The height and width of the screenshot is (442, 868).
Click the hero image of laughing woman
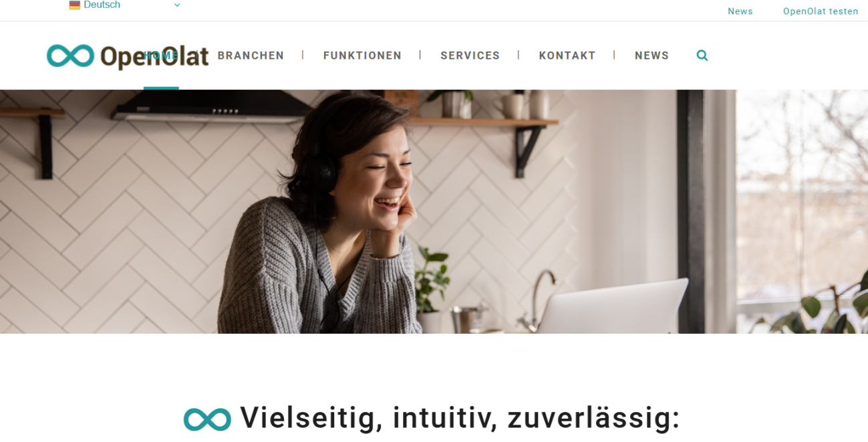pos(434,211)
